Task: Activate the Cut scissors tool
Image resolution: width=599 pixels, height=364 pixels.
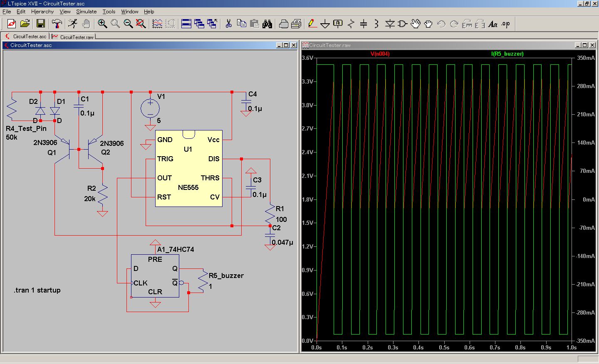Action: 228,24
